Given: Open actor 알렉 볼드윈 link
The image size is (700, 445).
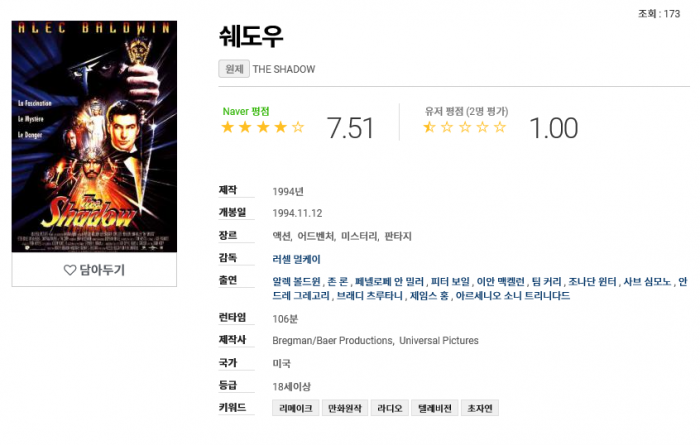Looking at the screenshot, I should click(x=296, y=282).
